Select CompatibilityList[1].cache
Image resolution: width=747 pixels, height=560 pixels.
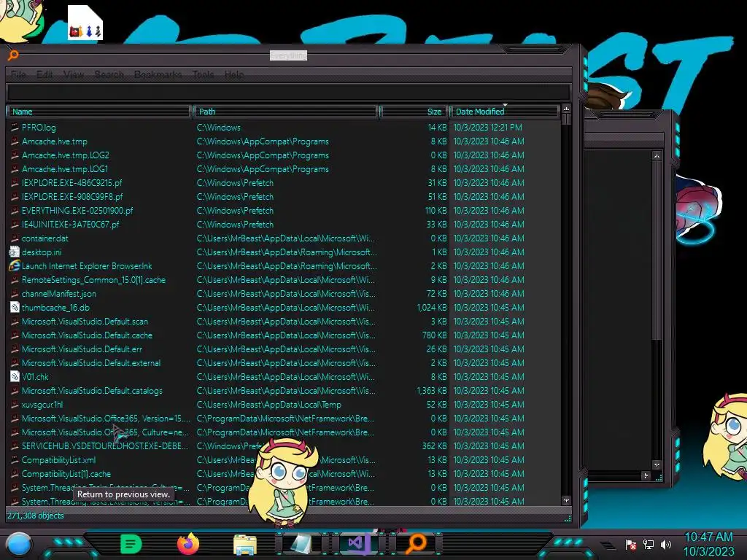tap(66, 474)
